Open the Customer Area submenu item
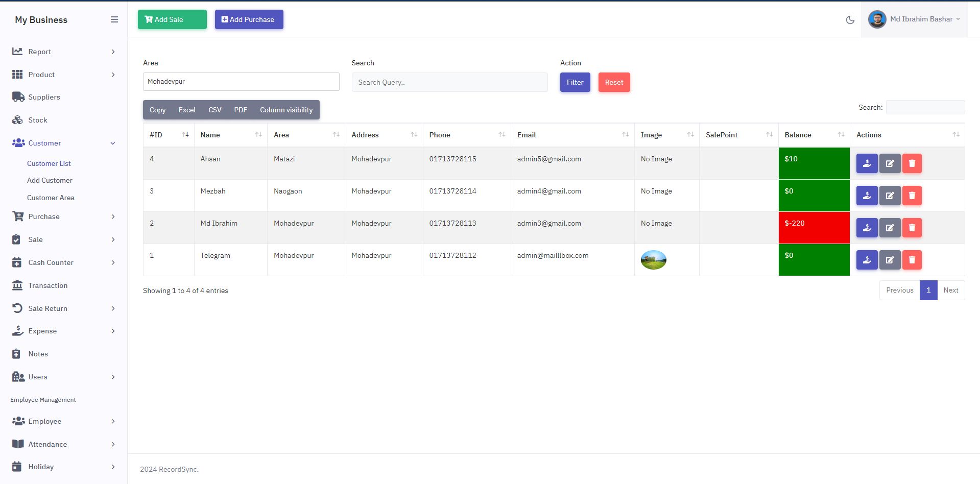This screenshot has height=484, width=980. coord(51,198)
